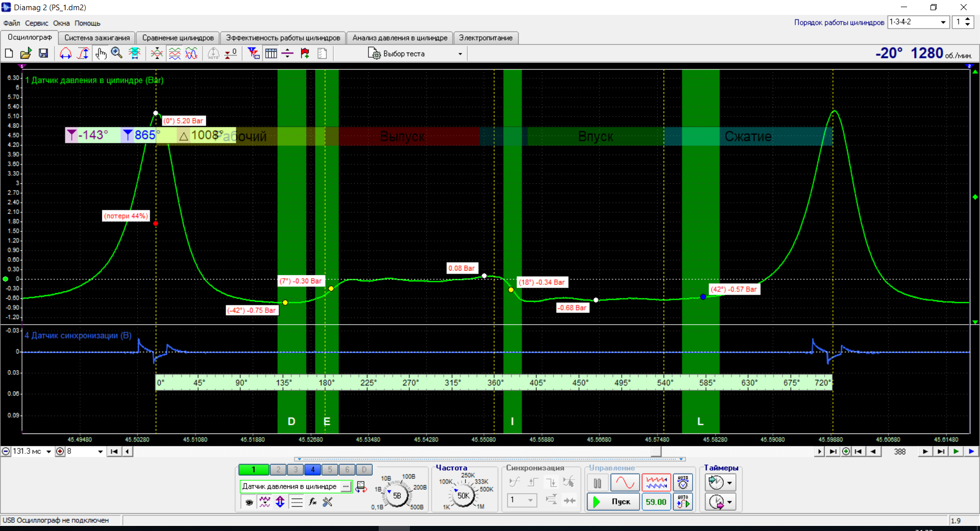Select channel 4 blue button
Image resolution: width=980 pixels, height=531 pixels.
point(313,470)
